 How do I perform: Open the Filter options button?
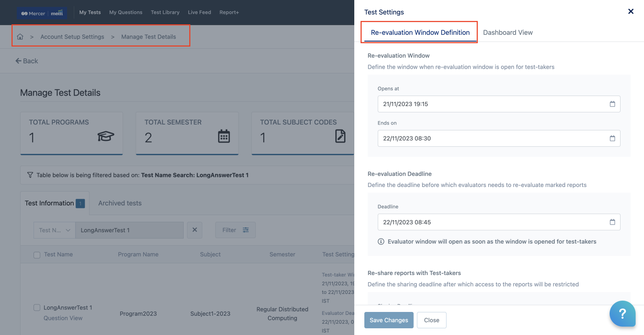point(235,230)
